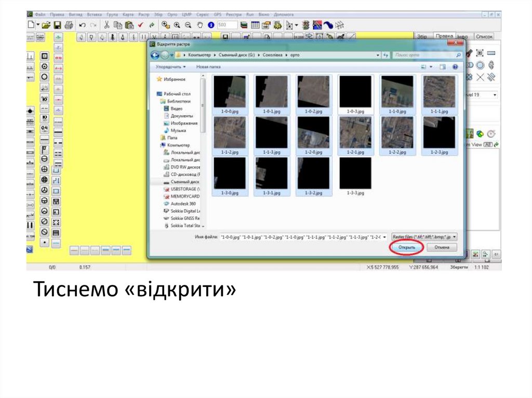Open the Растр menu
The width and height of the screenshot is (532, 398).
click(144, 15)
